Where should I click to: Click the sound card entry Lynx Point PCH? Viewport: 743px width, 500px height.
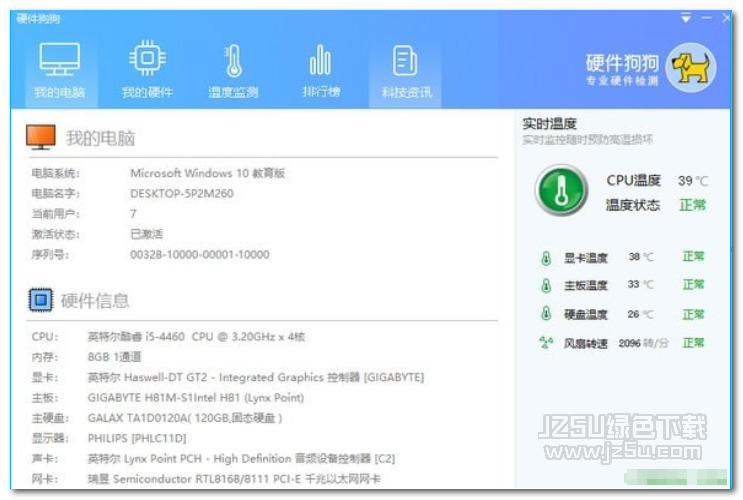click(241, 459)
